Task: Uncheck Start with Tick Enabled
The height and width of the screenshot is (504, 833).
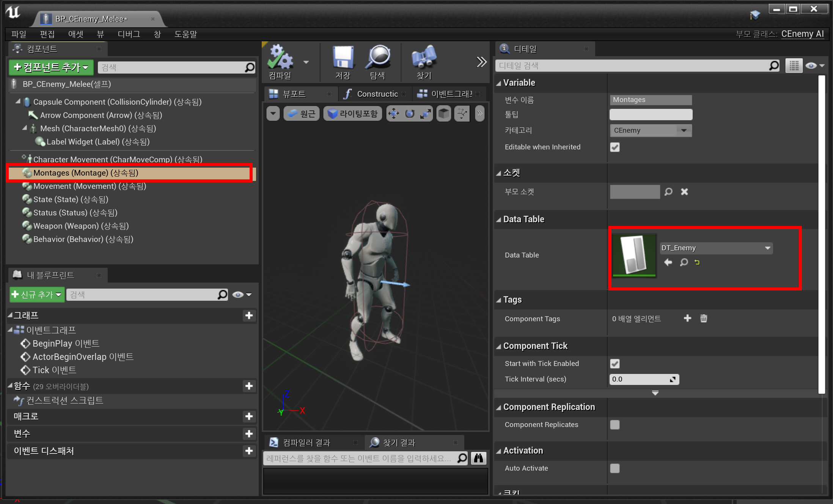Action: pos(615,364)
